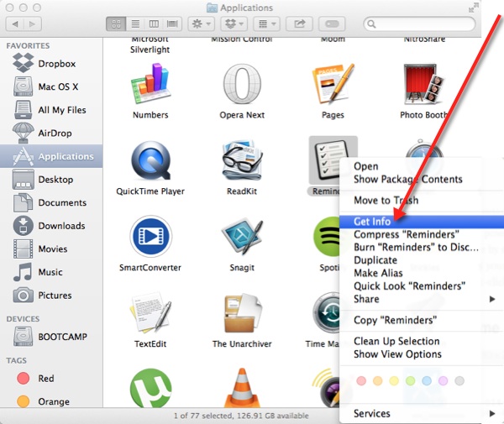Image resolution: width=504 pixels, height=424 pixels.
Task: Choose Make Alias
Action: click(422, 273)
